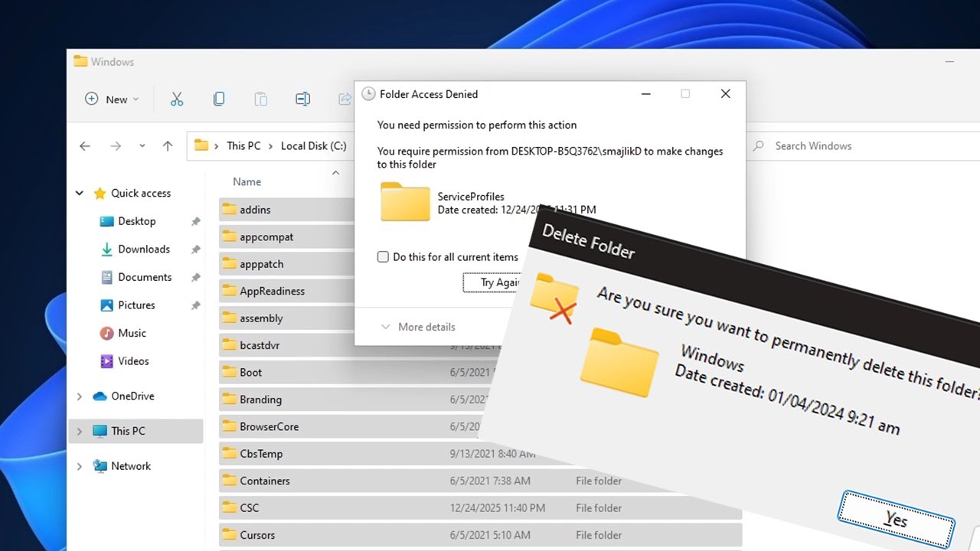Image resolution: width=980 pixels, height=551 pixels.
Task: Select the CSC folder
Action: (x=480, y=508)
